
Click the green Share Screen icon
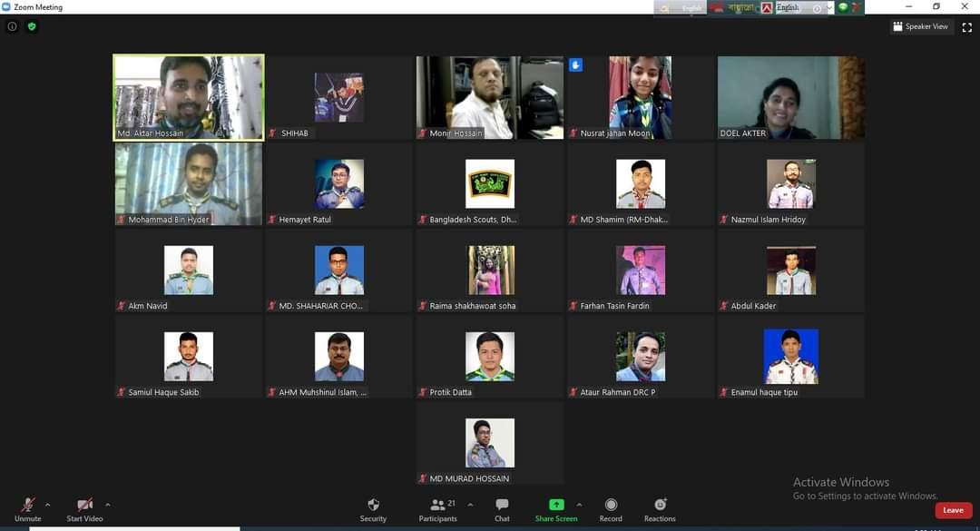(556, 504)
